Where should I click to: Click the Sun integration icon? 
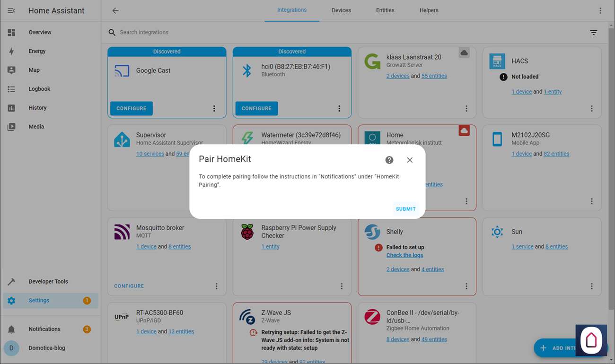(x=497, y=232)
